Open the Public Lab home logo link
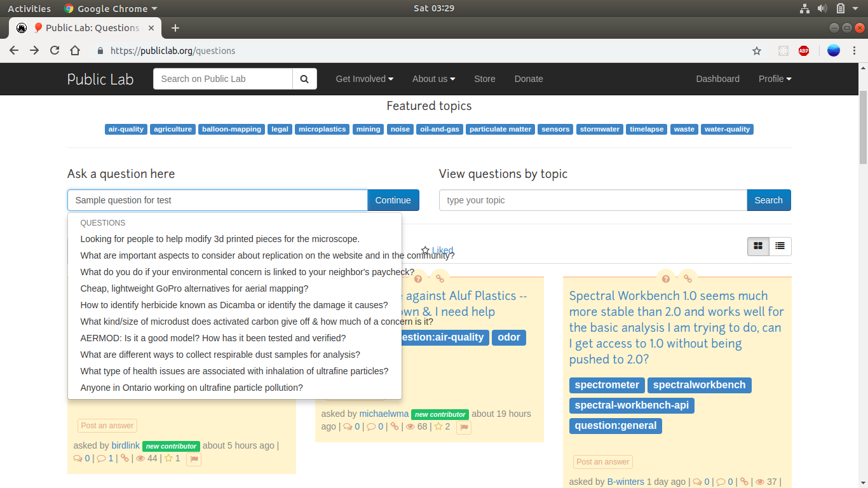 pyautogui.click(x=100, y=79)
